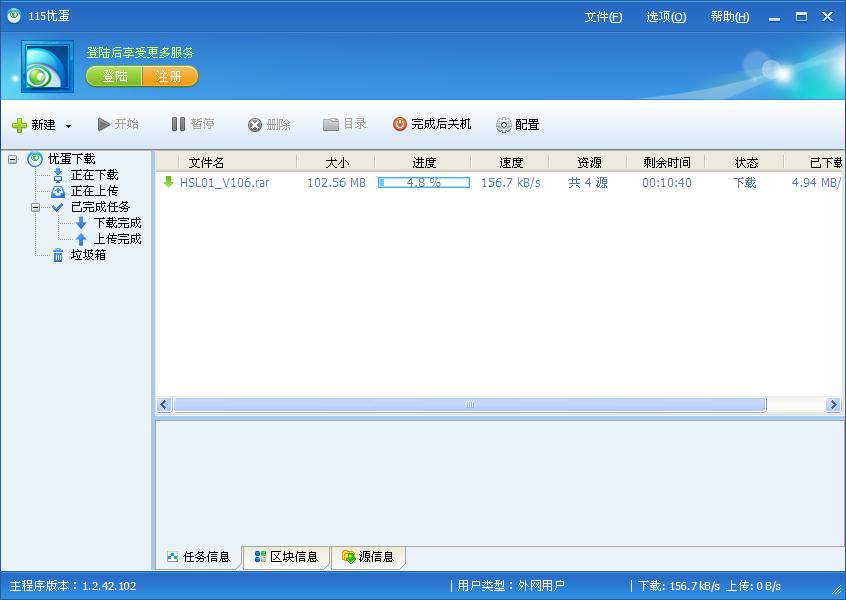
Task: Click the green Login button
Action: pyautogui.click(x=114, y=76)
